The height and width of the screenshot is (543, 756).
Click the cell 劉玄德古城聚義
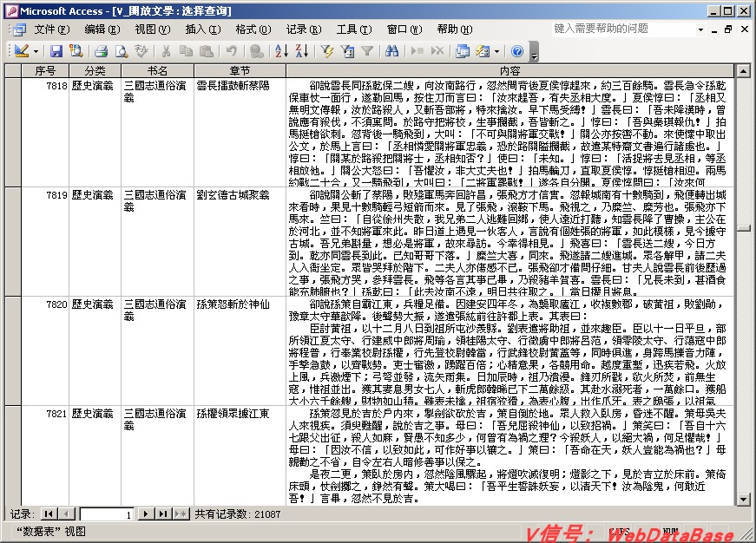click(x=240, y=242)
